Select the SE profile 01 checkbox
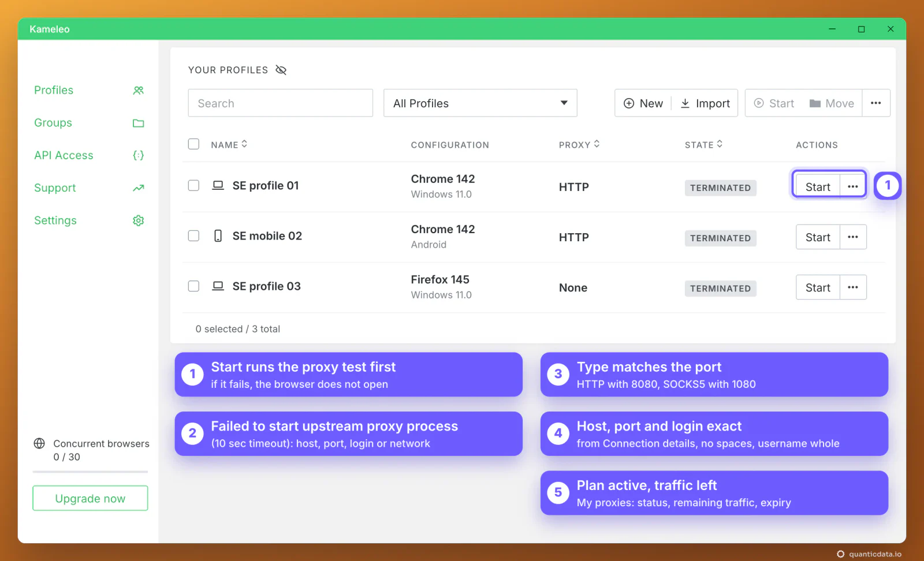Screen dimensions: 924x561 (x=193, y=185)
